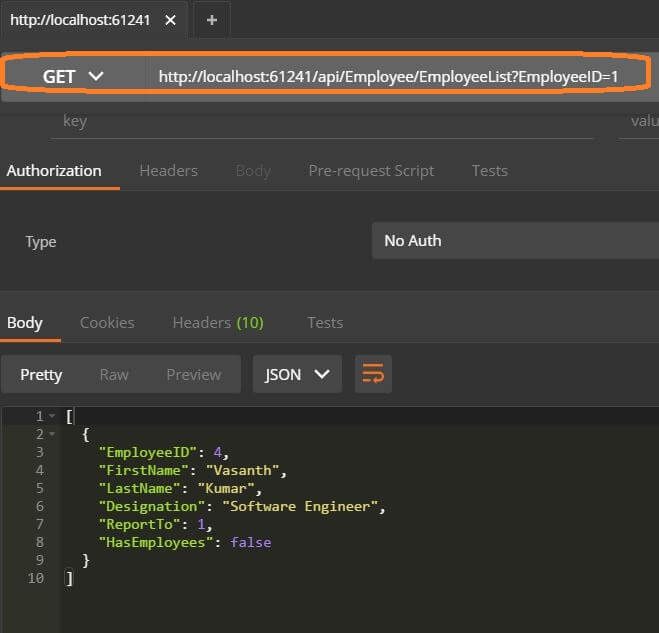The image size is (659, 633).
Task: Switch response view to Preview
Action: tap(194, 374)
